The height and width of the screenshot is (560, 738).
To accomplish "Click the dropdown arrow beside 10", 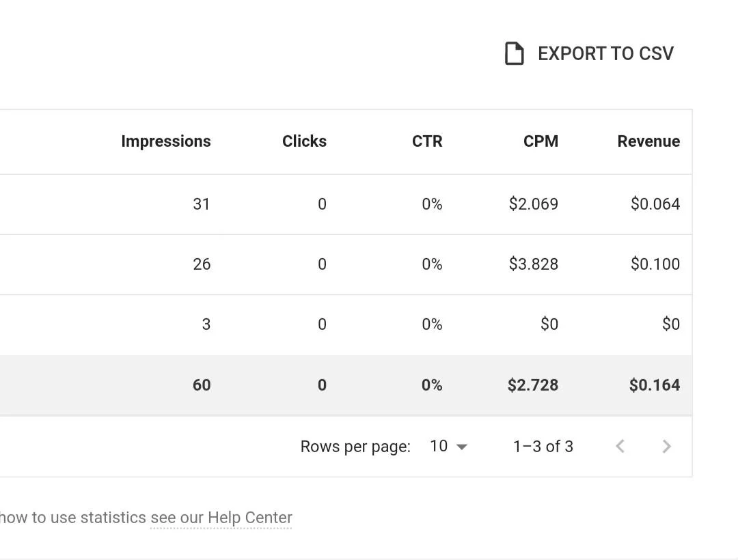I will (x=462, y=447).
